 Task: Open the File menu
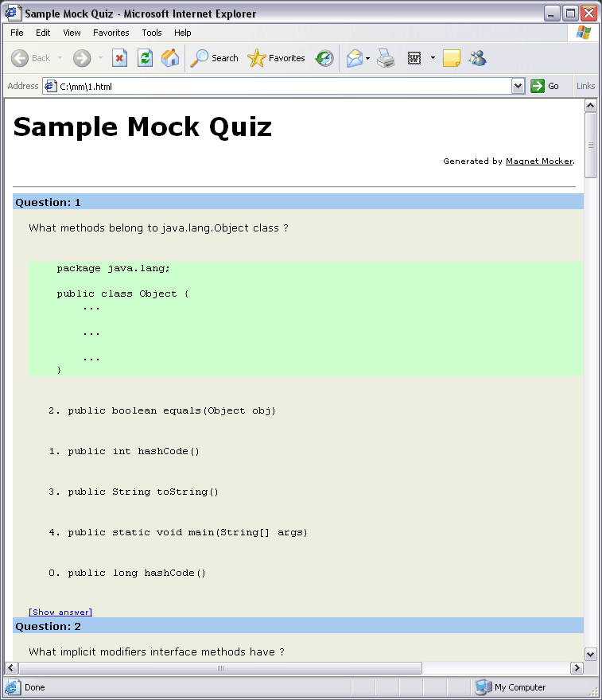pyautogui.click(x=17, y=33)
